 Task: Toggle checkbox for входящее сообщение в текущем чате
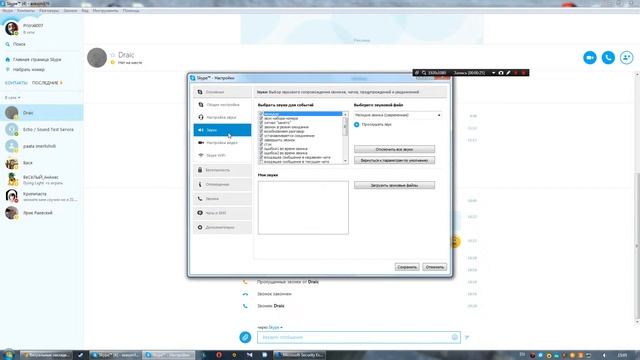261,162
